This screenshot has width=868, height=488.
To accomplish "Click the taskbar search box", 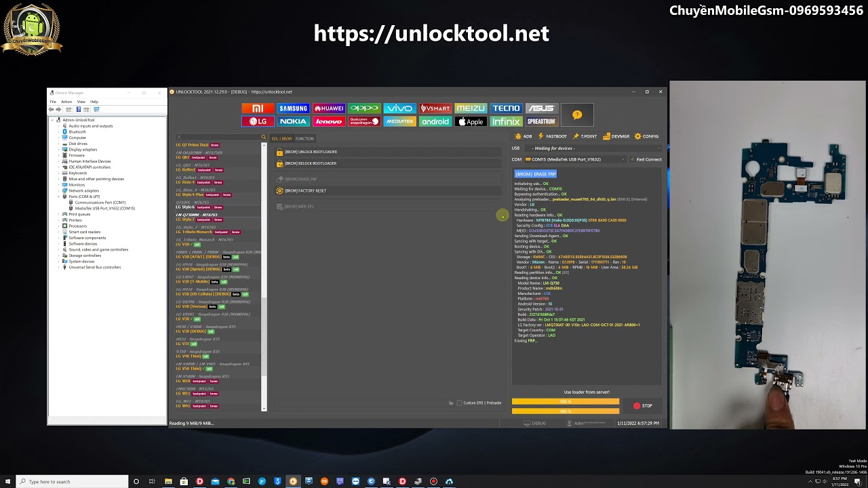I will pos(71,481).
